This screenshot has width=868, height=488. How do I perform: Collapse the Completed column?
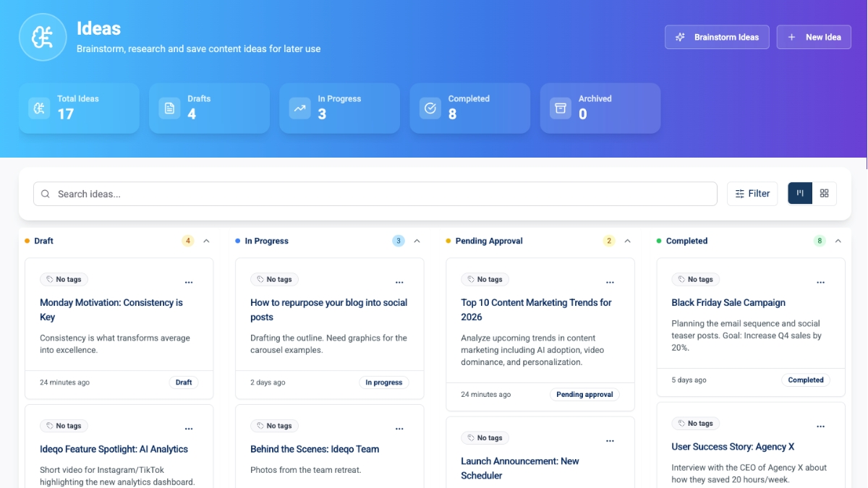pyautogui.click(x=838, y=241)
